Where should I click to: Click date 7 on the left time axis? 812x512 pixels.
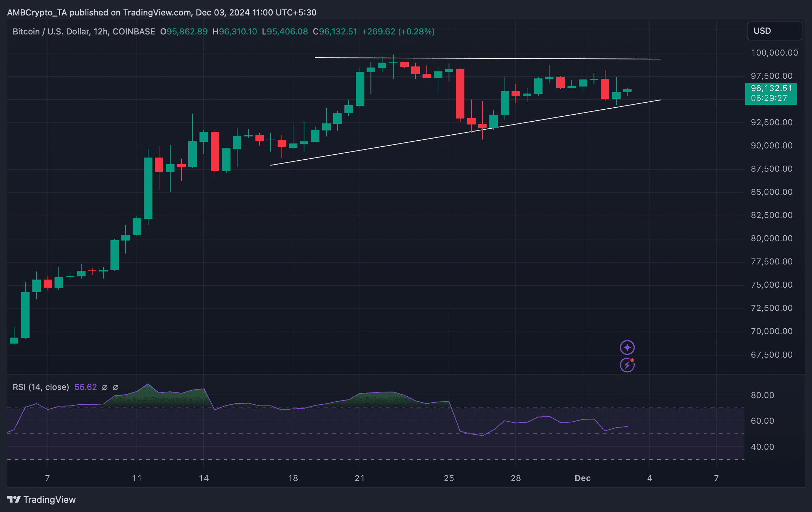47,478
